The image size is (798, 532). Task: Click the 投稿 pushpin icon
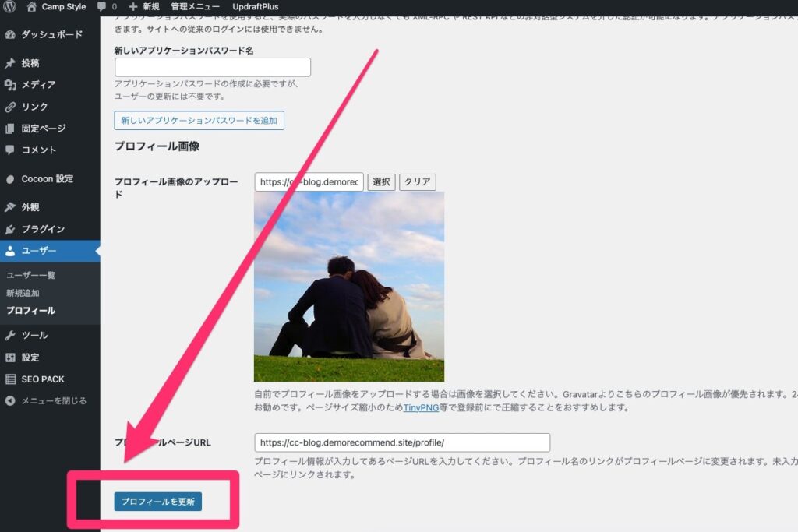click(x=10, y=63)
